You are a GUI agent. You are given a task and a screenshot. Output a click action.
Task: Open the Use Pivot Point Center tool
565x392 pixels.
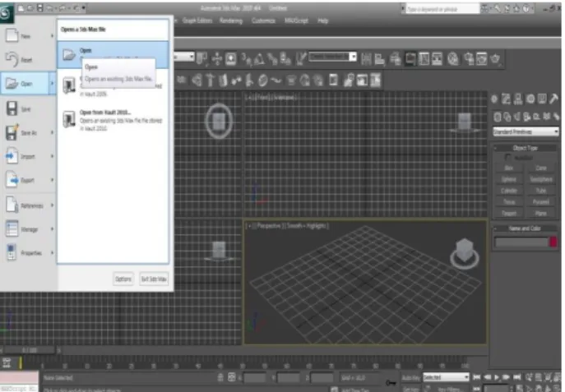click(x=201, y=58)
